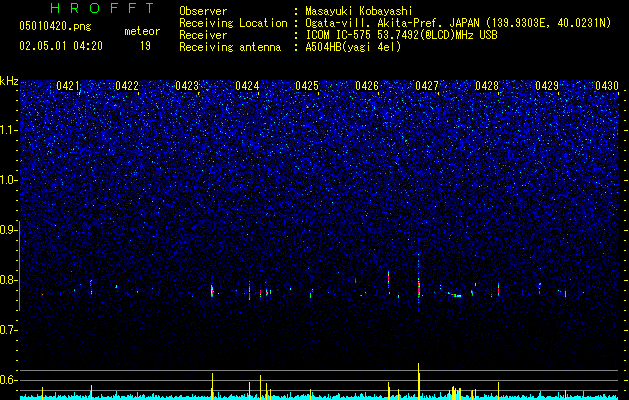The width and height of the screenshot is (629, 400).
Task: Click the 0430 time marker
Action: click(607, 85)
